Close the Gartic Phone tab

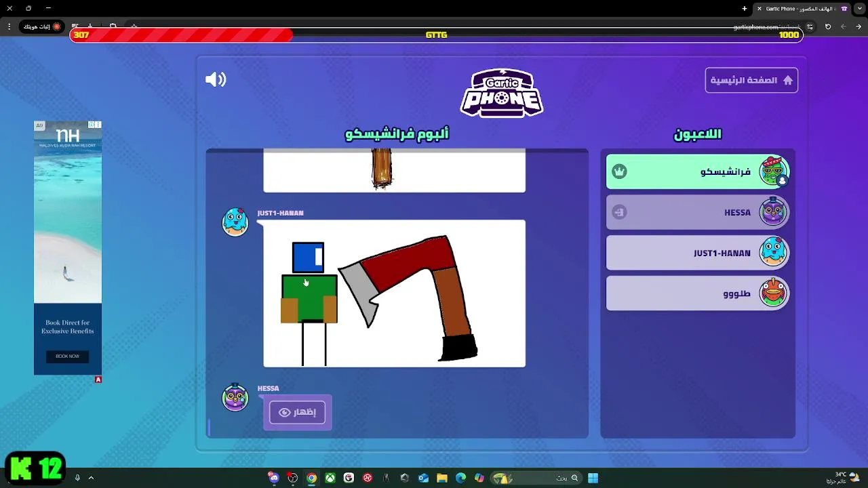pyautogui.click(x=759, y=9)
